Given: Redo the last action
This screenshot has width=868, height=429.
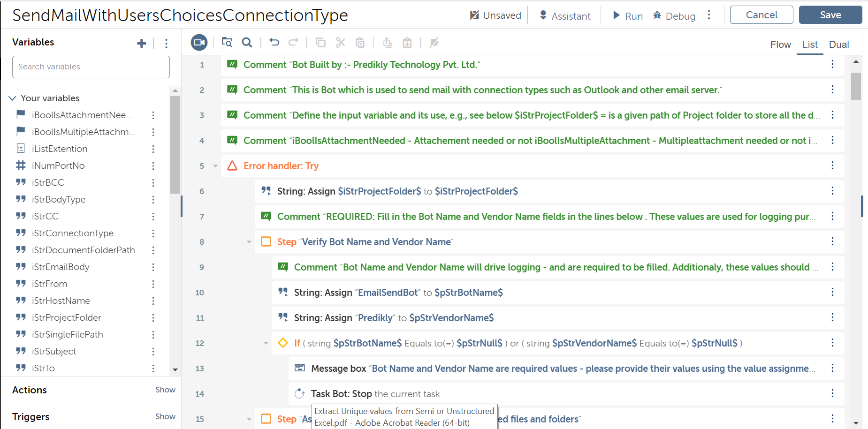Looking at the screenshot, I should [x=293, y=43].
